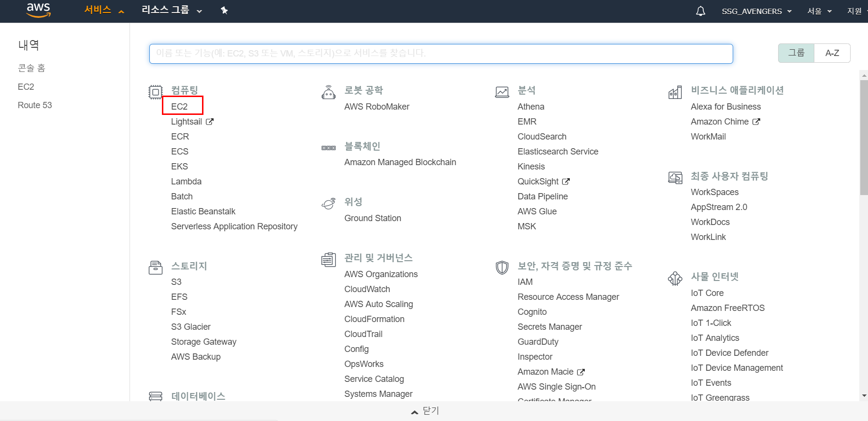Open the EKS service

pyautogui.click(x=179, y=167)
